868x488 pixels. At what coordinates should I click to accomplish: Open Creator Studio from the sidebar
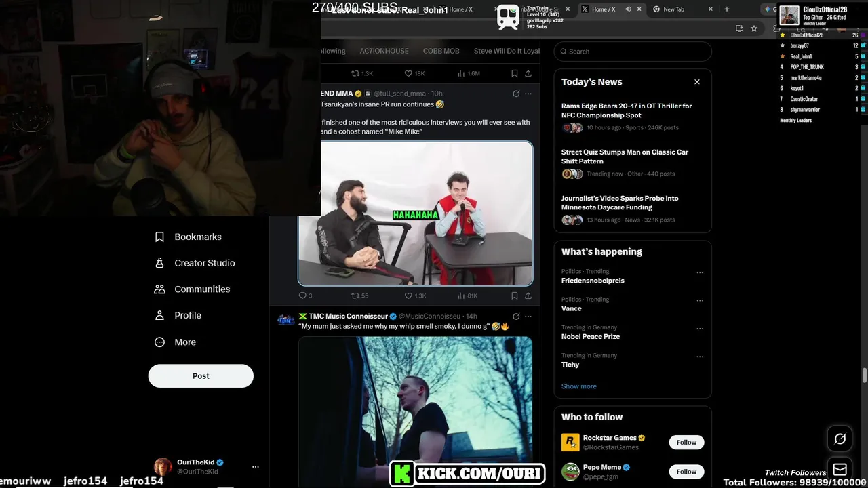(x=195, y=263)
